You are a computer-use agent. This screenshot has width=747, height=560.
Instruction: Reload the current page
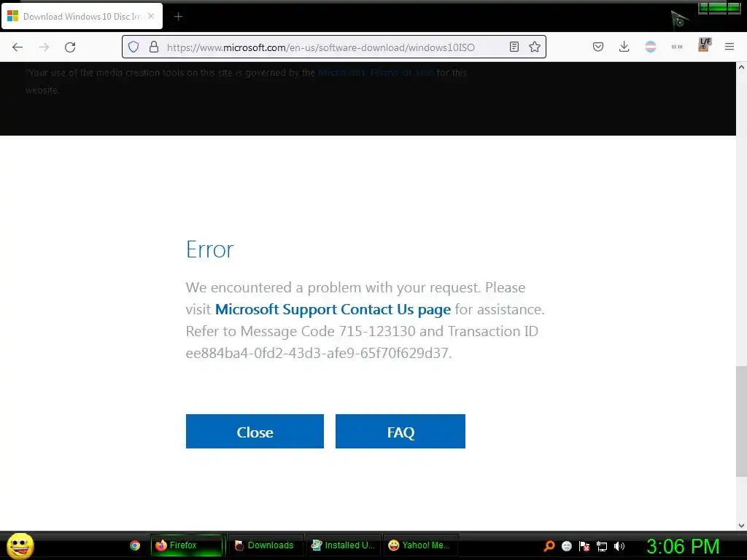(70, 47)
